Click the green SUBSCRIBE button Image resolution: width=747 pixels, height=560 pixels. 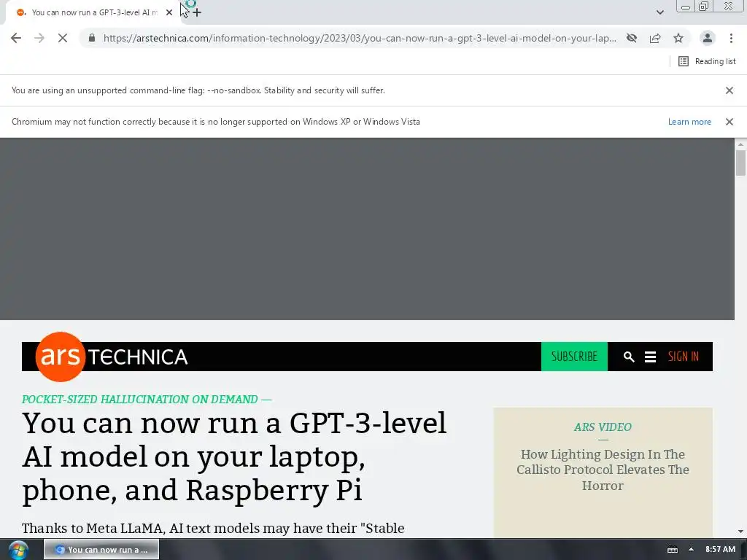pyautogui.click(x=574, y=357)
